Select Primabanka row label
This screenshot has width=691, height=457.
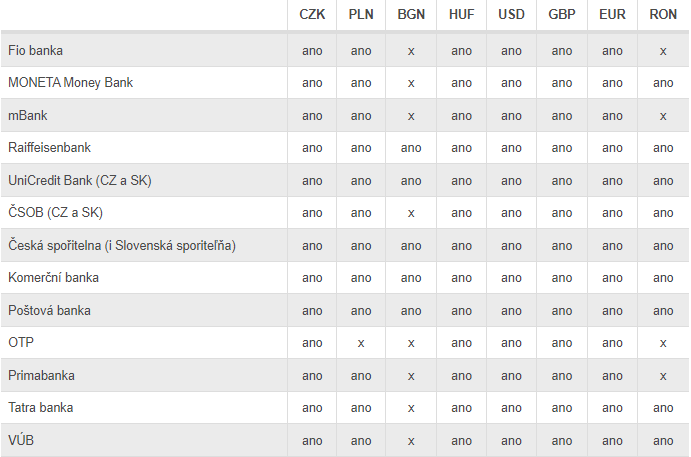click(41, 375)
